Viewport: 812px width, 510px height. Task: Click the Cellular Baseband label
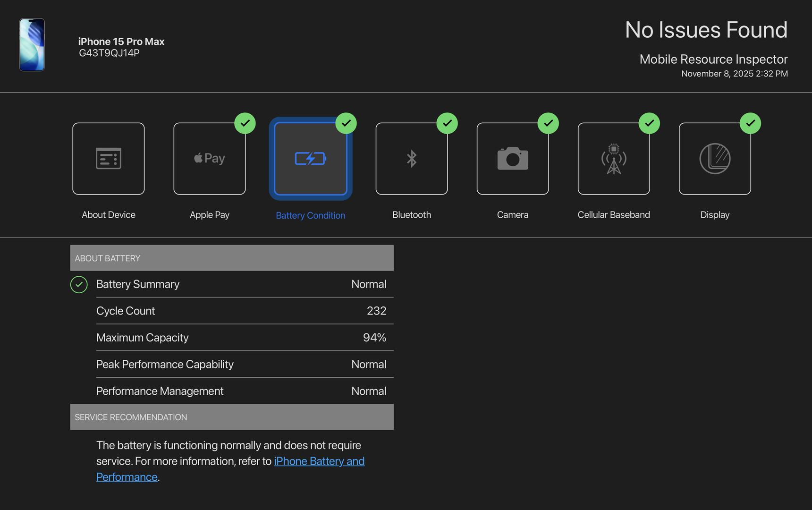pyautogui.click(x=614, y=215)
